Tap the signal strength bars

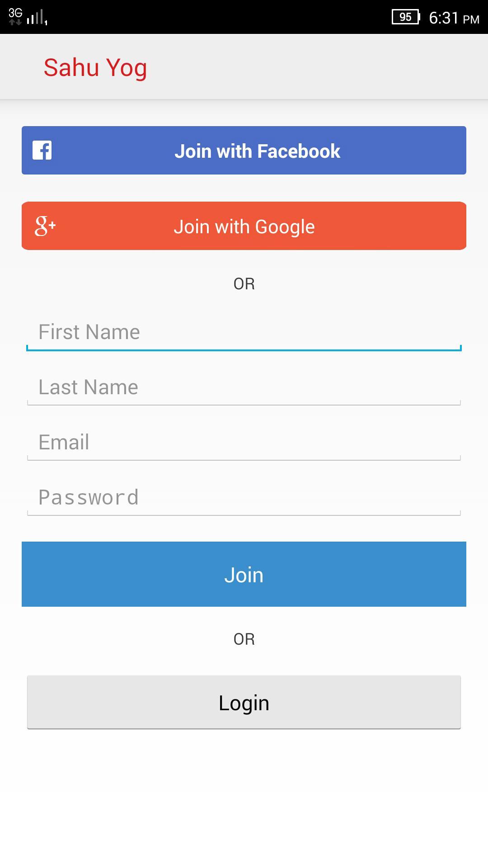(37, 18)
